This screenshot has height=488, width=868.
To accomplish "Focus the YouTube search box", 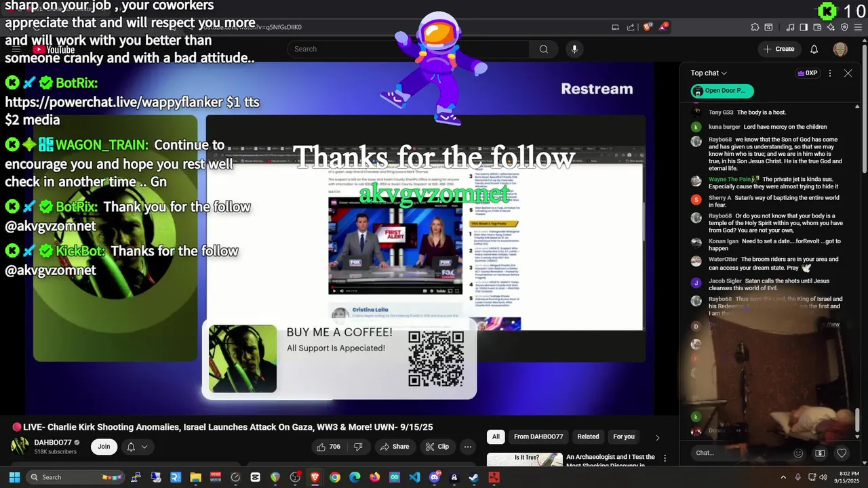I will point(408,49).
